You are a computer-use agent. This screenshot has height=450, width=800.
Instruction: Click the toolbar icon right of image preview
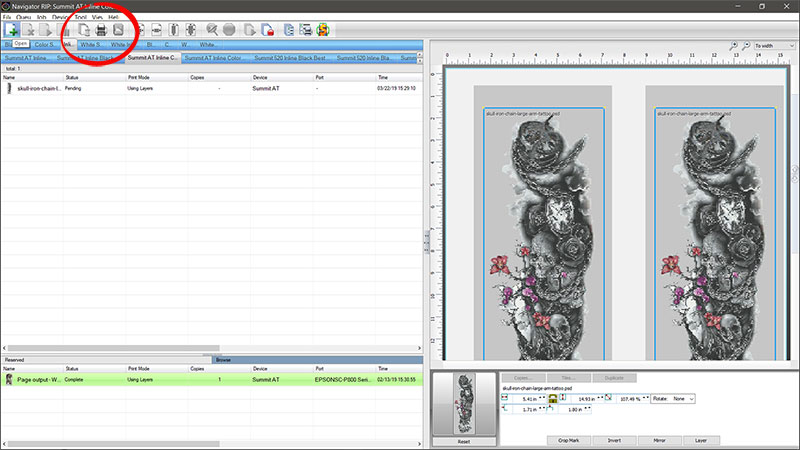coord(140,30)
